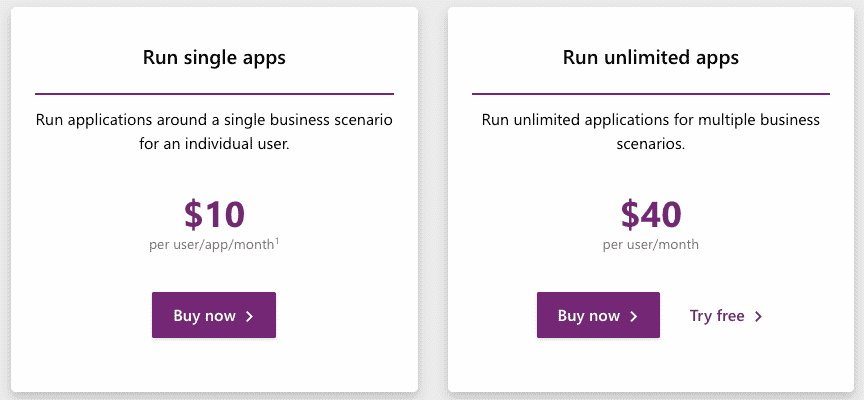The image size is (864, 400).
Task: Click the $40 price text
Action: [x=651, y=214]
